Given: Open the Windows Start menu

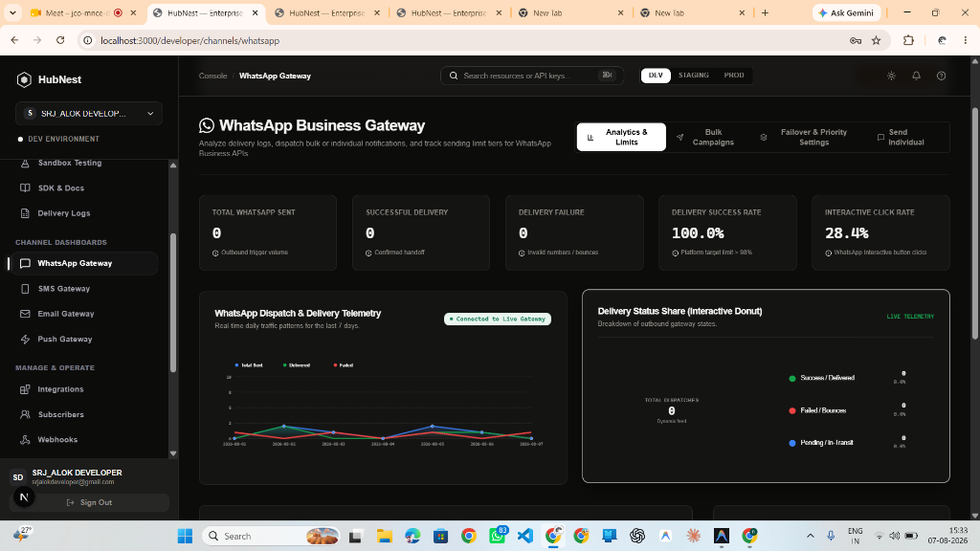Looking at the screenshot, I should [185, 536].
